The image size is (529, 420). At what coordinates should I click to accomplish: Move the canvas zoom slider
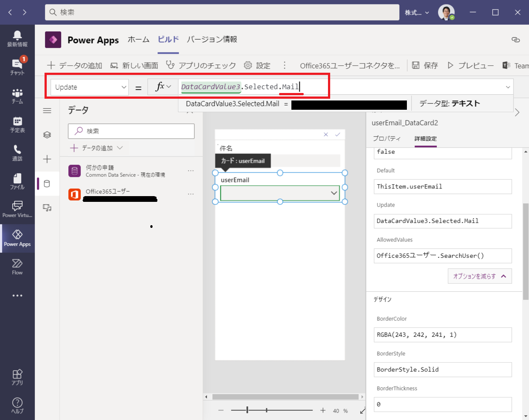[x=247, y=410]
